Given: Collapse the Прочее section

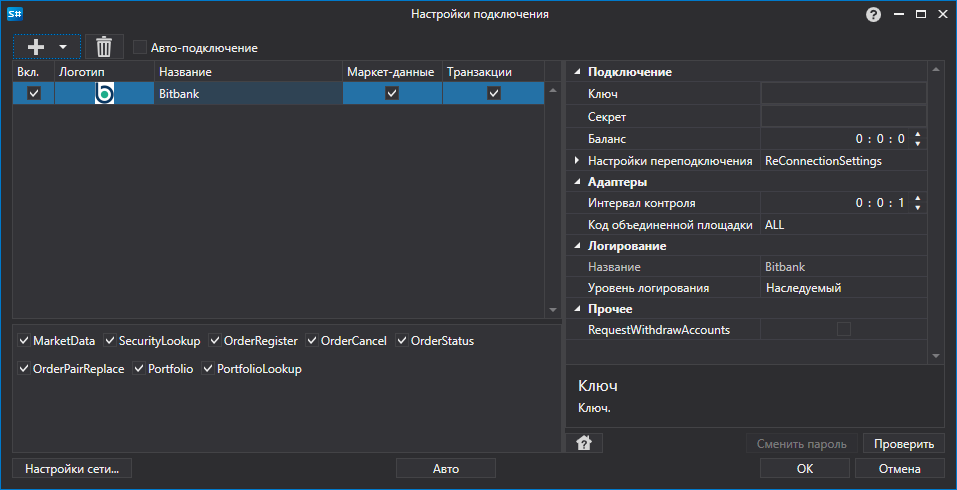Looking at the screenshot, I should point(577,309).
